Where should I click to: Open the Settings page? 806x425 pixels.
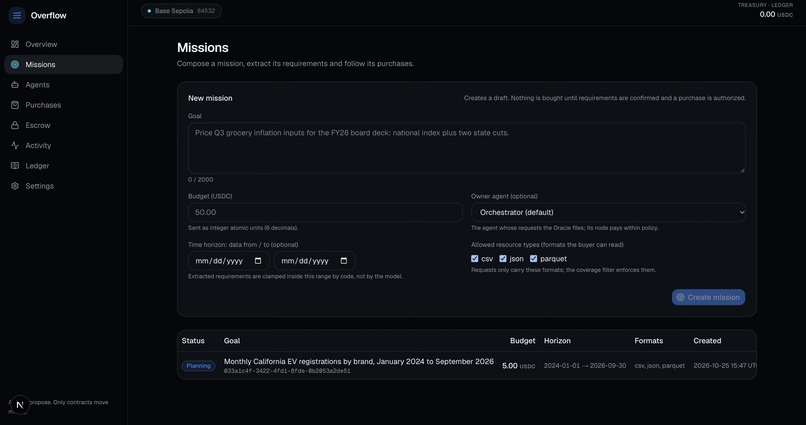pyautogui.click(x=64, y=186)
